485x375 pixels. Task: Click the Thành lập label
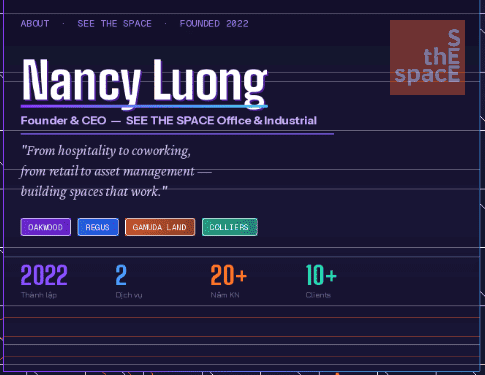pos(39,295)
